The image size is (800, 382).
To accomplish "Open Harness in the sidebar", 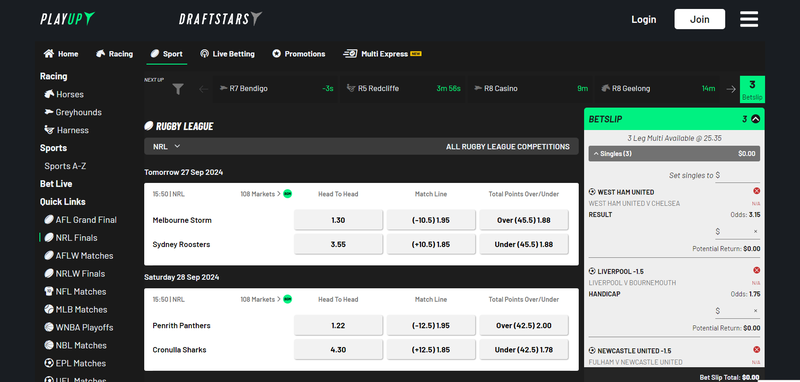I will click(66, 130).
